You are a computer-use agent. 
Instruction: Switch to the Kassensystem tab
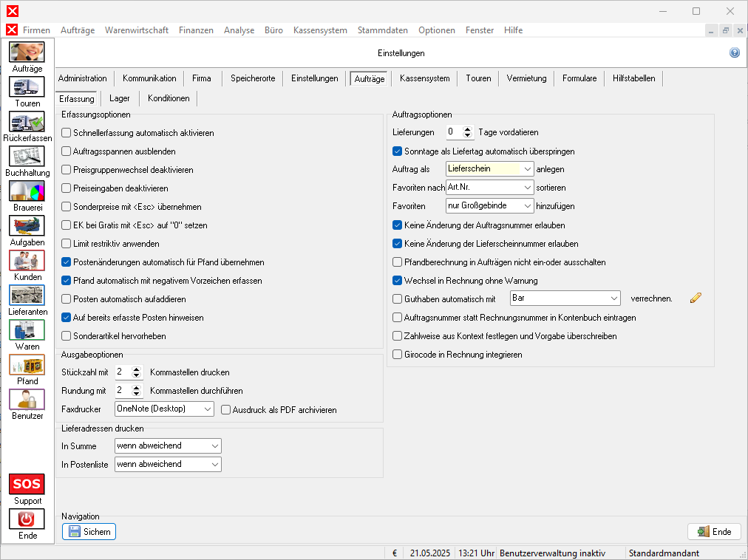coord(424,78)
